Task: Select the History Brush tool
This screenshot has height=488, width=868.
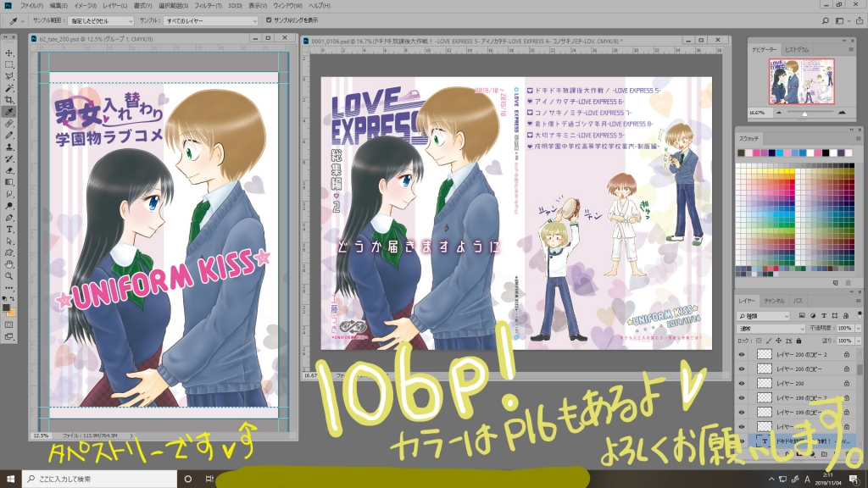Action: point(9,158)
